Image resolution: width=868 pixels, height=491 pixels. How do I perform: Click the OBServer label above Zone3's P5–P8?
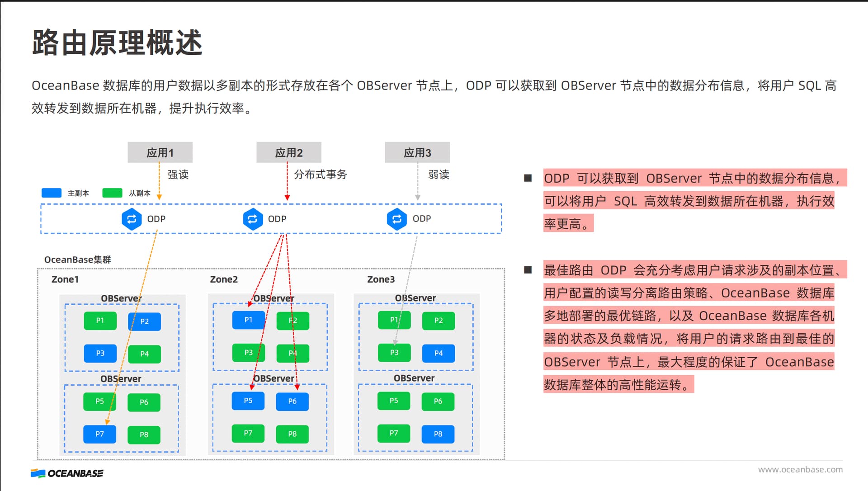414,378
